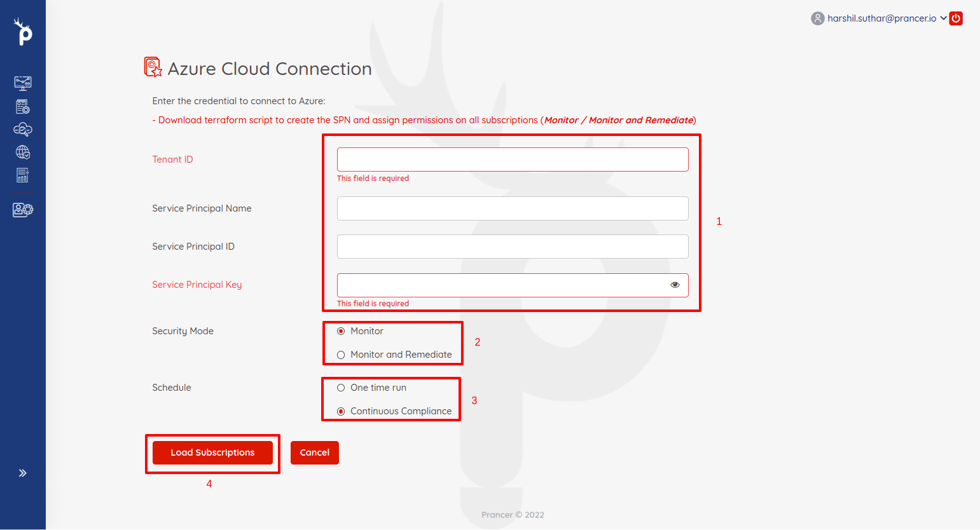Click the Load Subscriptions button

212,452
